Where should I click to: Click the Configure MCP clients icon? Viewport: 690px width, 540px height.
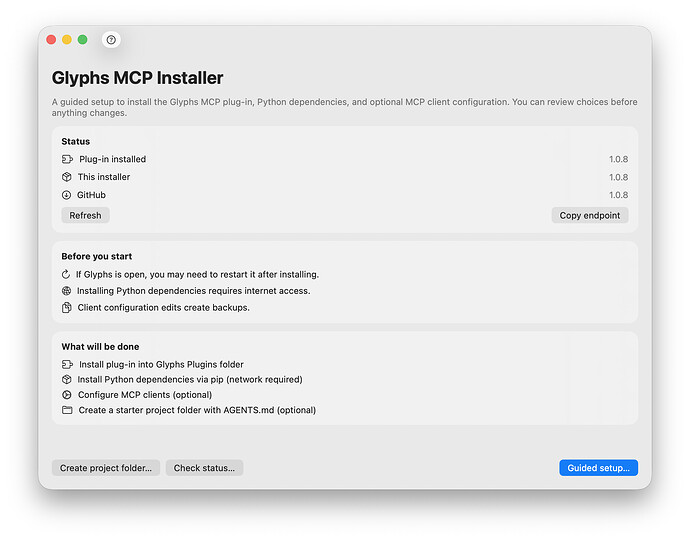[x=67, y=395]
